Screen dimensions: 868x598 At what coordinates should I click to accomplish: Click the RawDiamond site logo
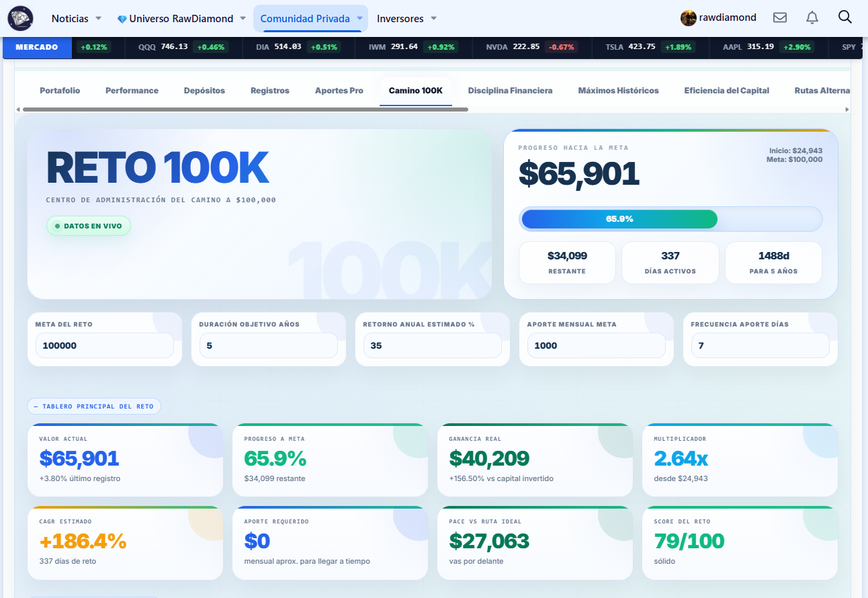[x=20, y=18]
